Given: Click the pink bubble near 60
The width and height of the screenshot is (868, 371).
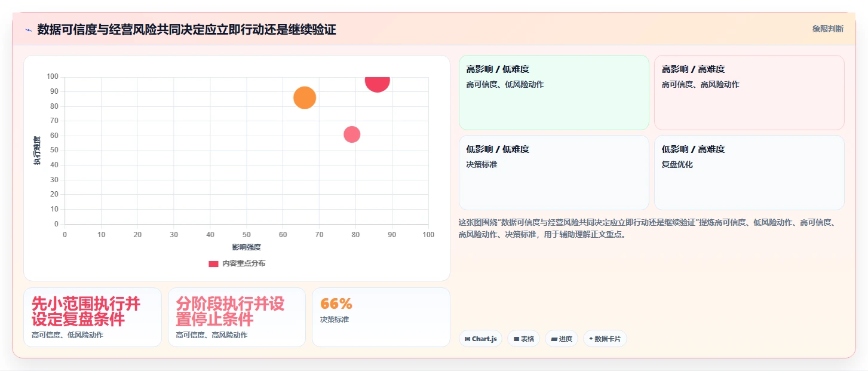Looking at the screenshot, I should tap(352, 134).
